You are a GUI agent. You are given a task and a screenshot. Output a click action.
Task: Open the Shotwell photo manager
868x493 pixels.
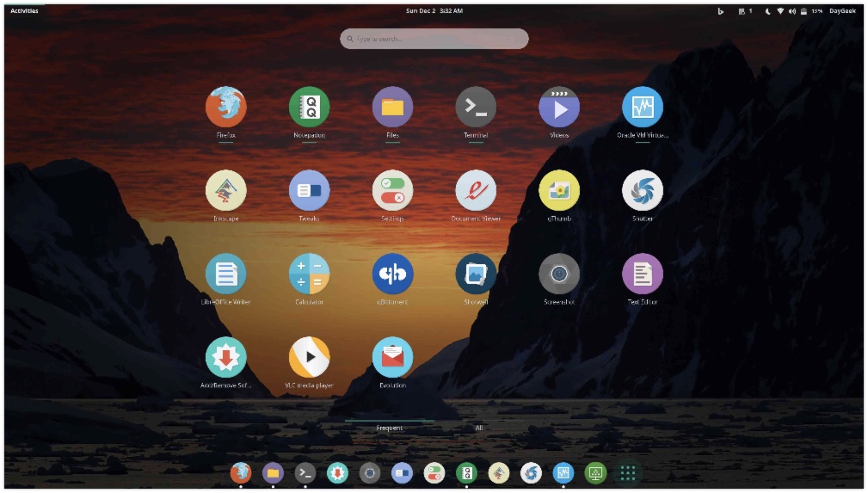point(476,274)
